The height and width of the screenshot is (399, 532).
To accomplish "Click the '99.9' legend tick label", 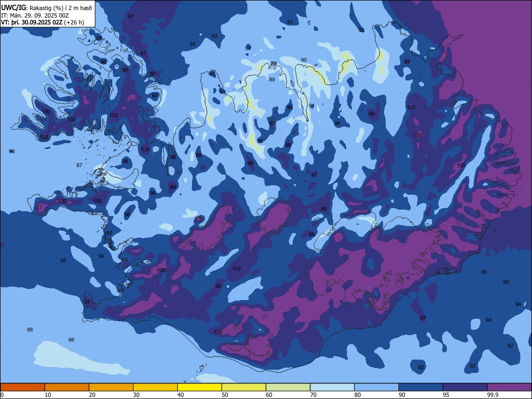I will point(493,395).
